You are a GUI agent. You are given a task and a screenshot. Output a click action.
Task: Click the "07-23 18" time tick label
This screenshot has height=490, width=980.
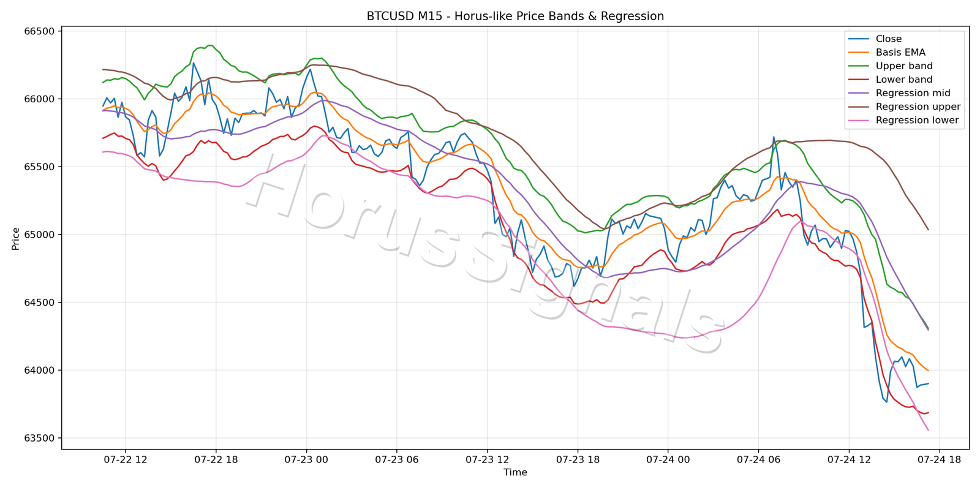point(578,459)
